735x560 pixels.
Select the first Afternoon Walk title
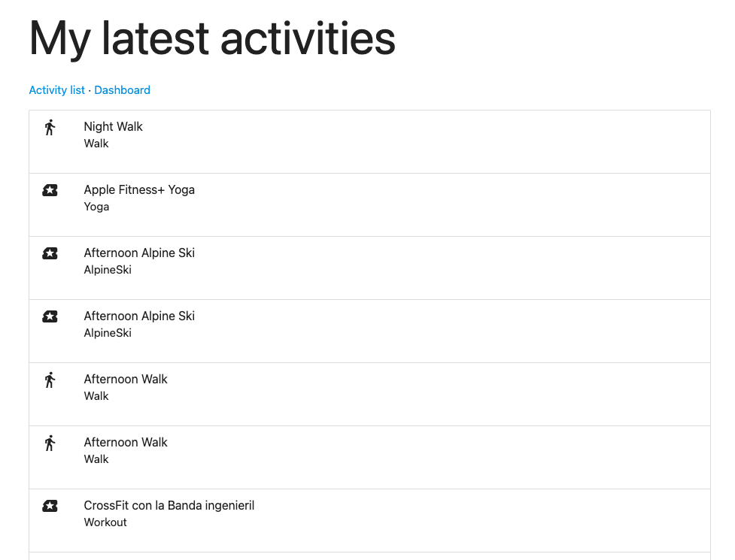tap(126, 380)
